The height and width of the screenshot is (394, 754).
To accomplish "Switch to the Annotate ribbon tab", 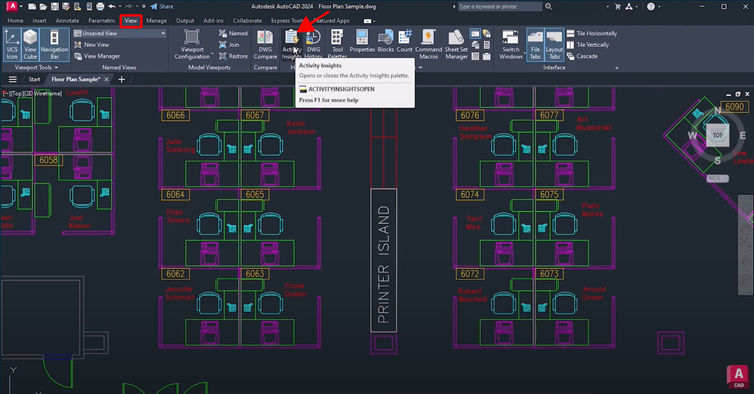I will click(67, 21).
